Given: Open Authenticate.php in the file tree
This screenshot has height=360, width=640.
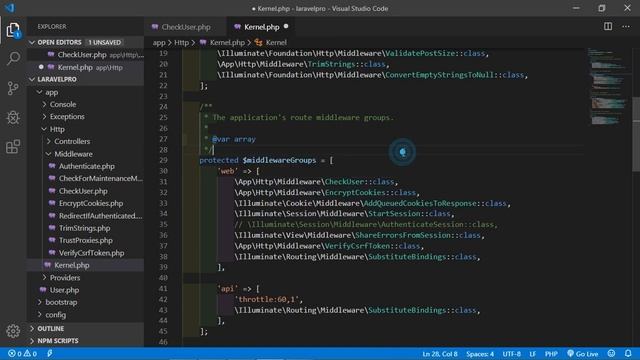Looking at the screenshot, I should [x=86, y=166].
